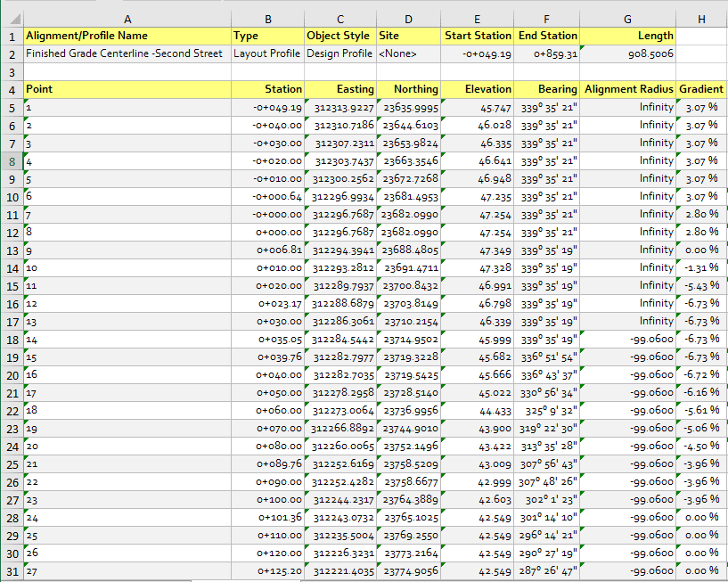Select northing cell '23644.6103'

click(408, 126)
